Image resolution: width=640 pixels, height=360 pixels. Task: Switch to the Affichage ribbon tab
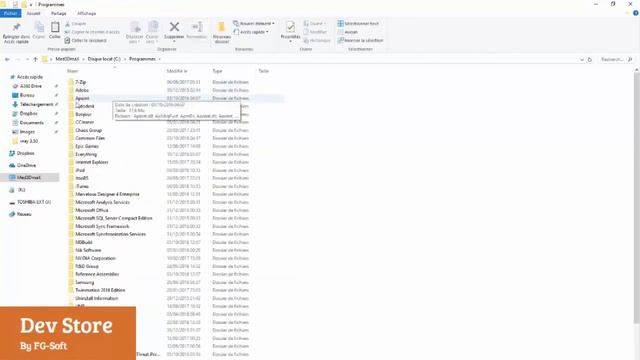[x=87, y=13]
